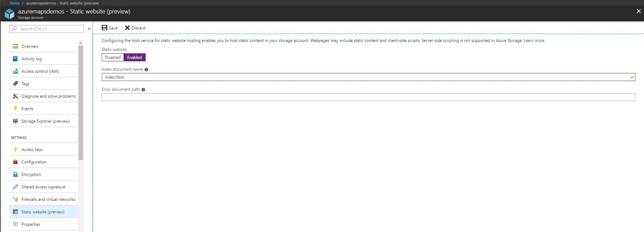Click the Save floppy disk icon
The height and width of the screenshot is (232, 644).
[x=105, y=28]
